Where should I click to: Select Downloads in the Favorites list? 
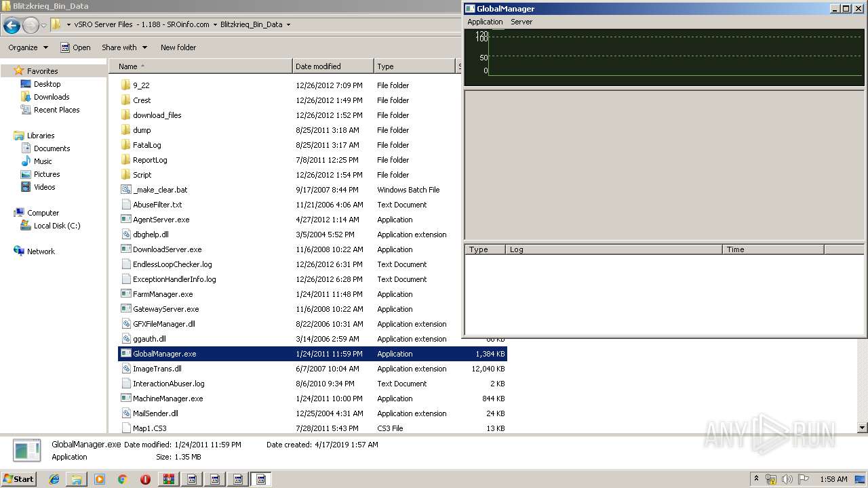[52, 97]
